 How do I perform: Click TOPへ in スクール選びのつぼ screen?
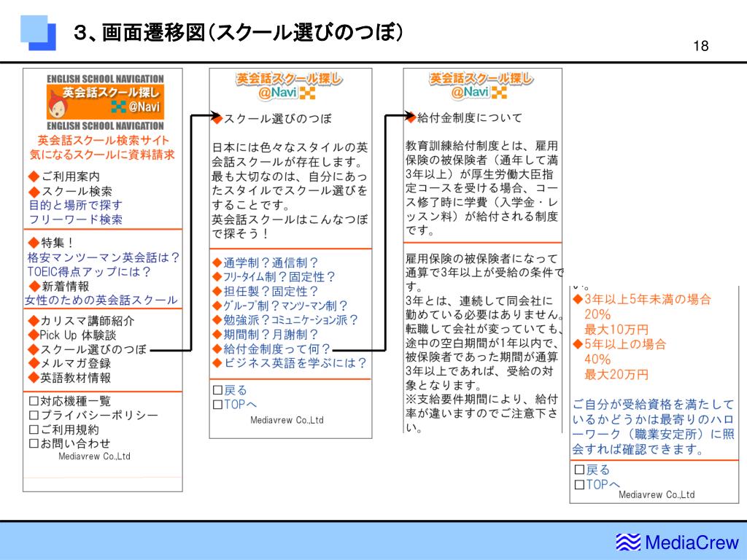[x=241, y=405]
